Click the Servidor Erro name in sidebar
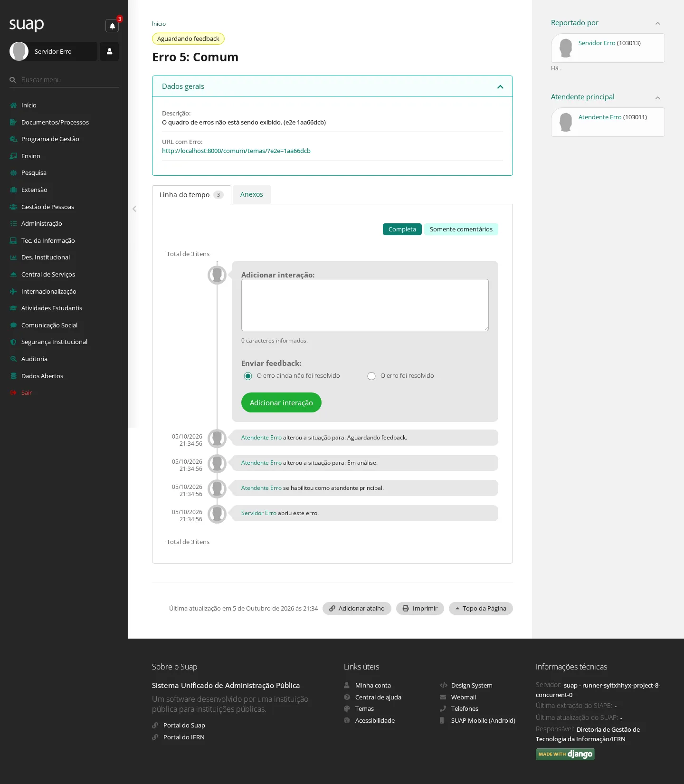Image resolution: width=684 pixels, height=784 pixels. click(53, 52)
